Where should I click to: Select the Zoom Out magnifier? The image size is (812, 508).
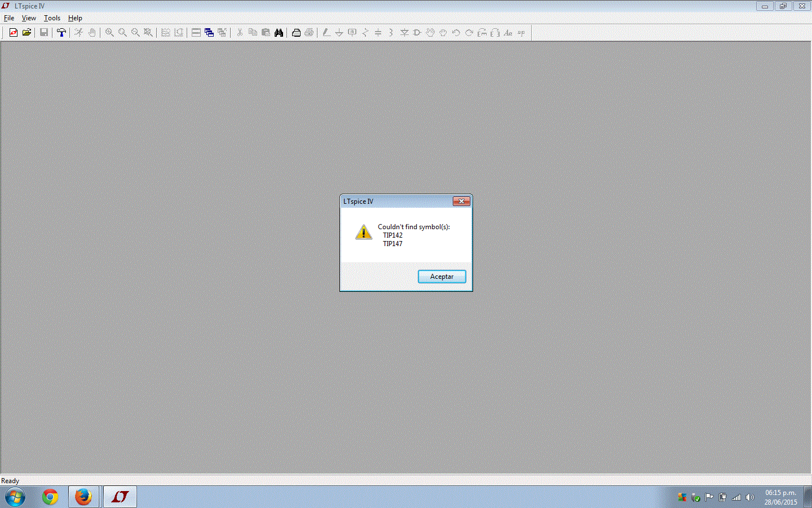[x=135, y=33]
